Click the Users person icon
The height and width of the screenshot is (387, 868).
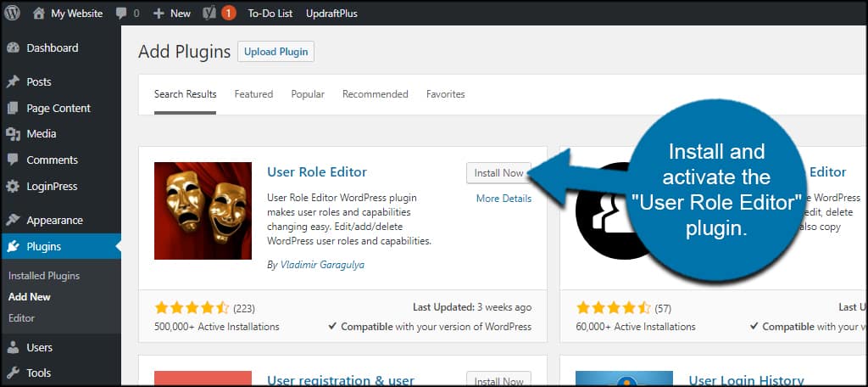click(14, 348)
